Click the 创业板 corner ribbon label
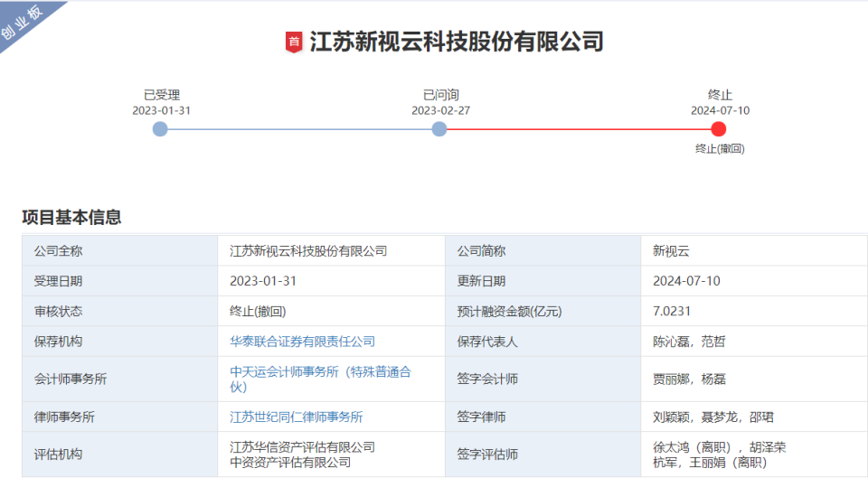The image size is (868, 478). point(22,23)
